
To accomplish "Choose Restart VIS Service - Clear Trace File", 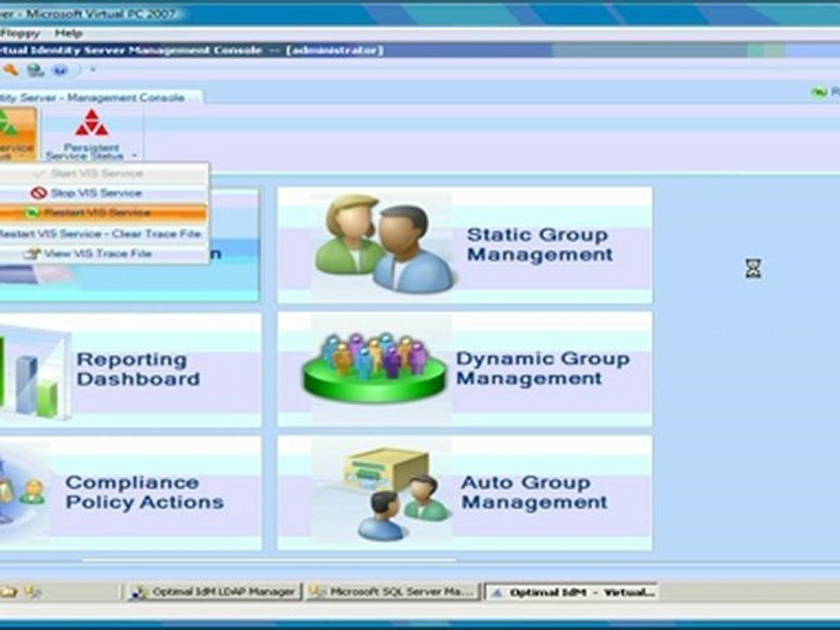I will (x=103, y=234).
